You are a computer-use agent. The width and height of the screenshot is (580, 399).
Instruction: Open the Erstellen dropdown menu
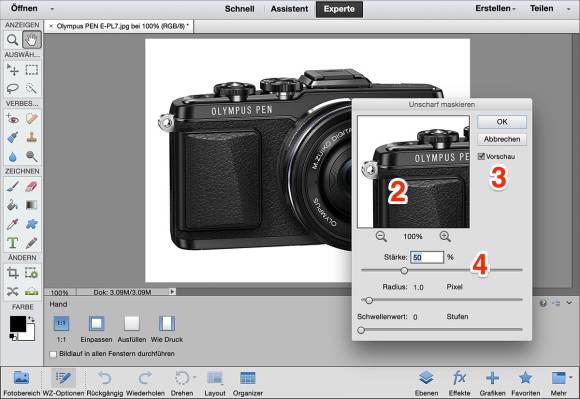(x=495, y=8)
